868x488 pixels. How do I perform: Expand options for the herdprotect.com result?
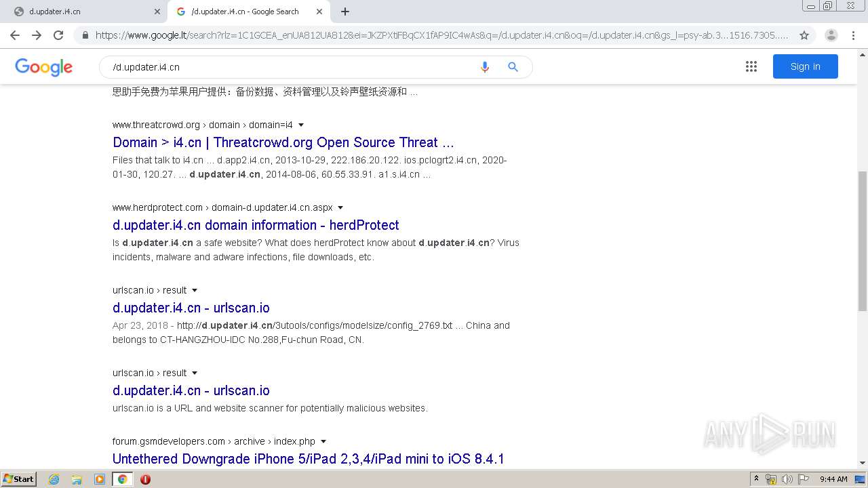pyautogui.click(x=340, y=207)
